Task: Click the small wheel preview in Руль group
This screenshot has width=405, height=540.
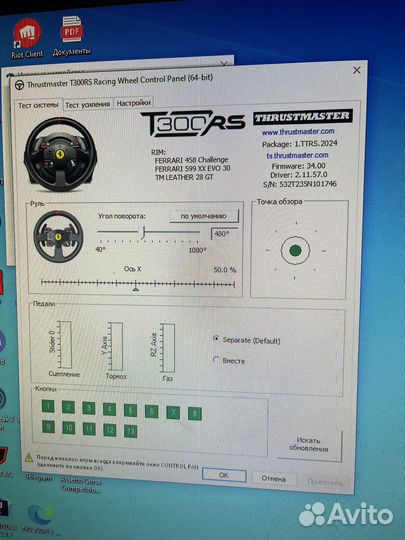Action: point(58,237)
